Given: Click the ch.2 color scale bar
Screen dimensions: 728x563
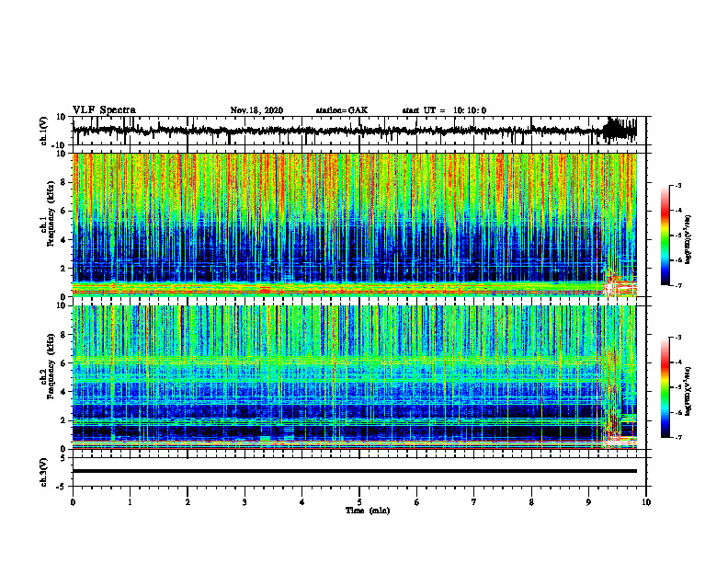Looking at the screenshot, I should (665, 387).
